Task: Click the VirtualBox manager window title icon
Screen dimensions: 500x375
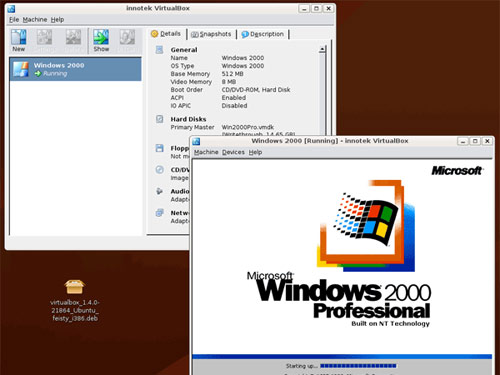Action: [11, 9]
